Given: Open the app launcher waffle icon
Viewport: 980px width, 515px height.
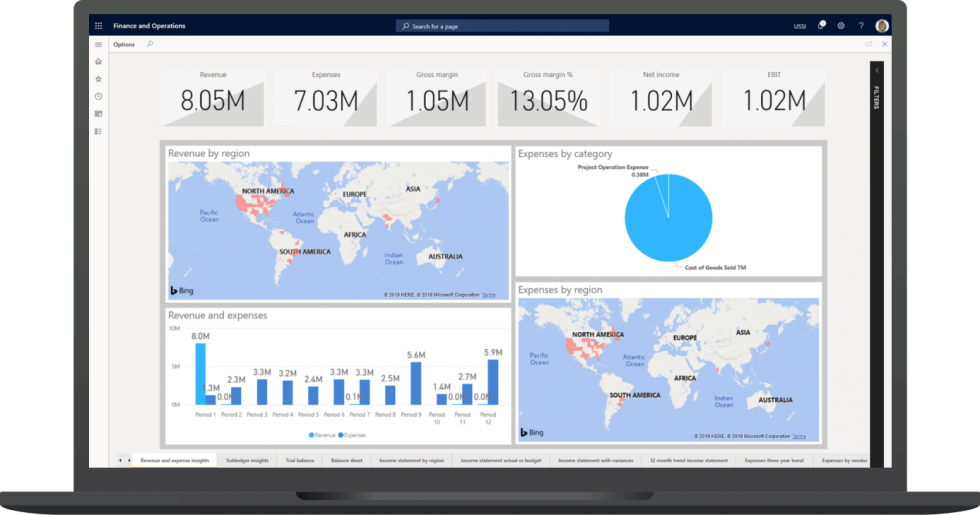Looking at the screenshot, I should (98, 26).
